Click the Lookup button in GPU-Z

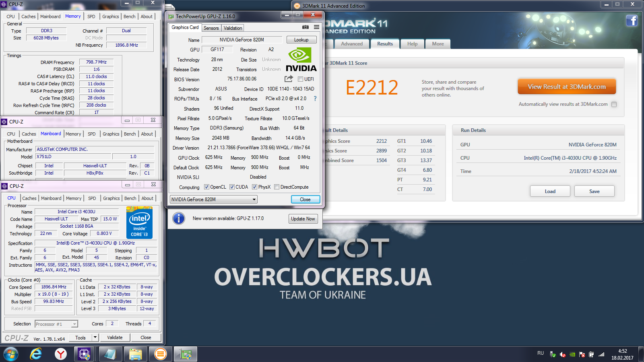(301, 40)
